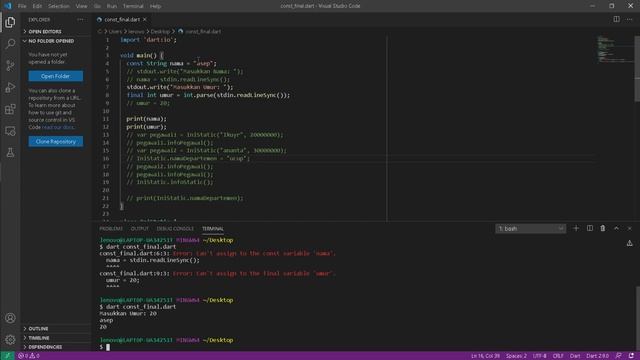Open the Extensions view
The width and height of the screenshot is (640, 360).
tap(10, 109)
